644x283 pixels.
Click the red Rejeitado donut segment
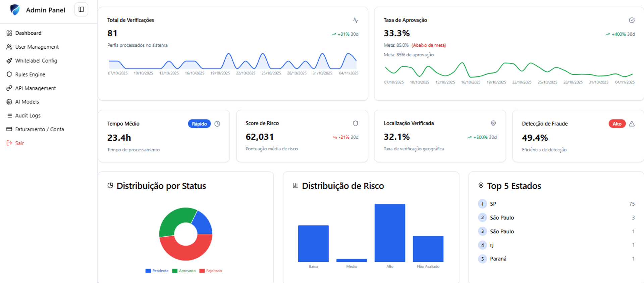(186, 252)
